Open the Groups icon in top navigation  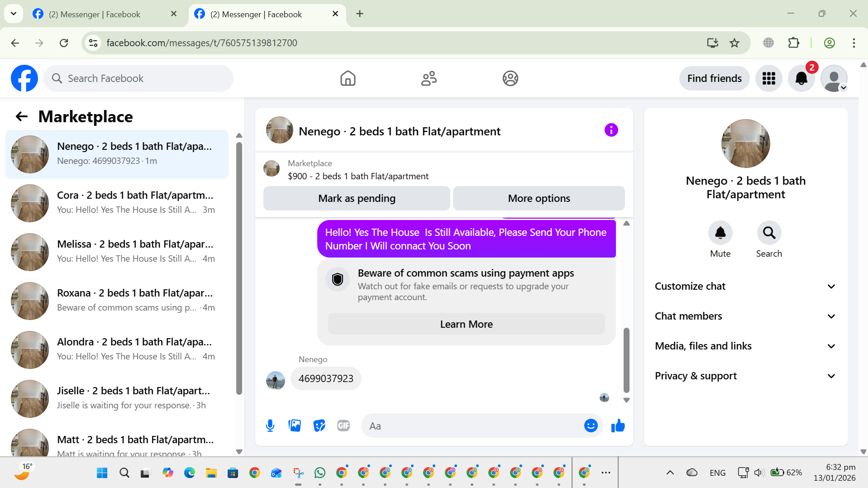click(510, 78)
